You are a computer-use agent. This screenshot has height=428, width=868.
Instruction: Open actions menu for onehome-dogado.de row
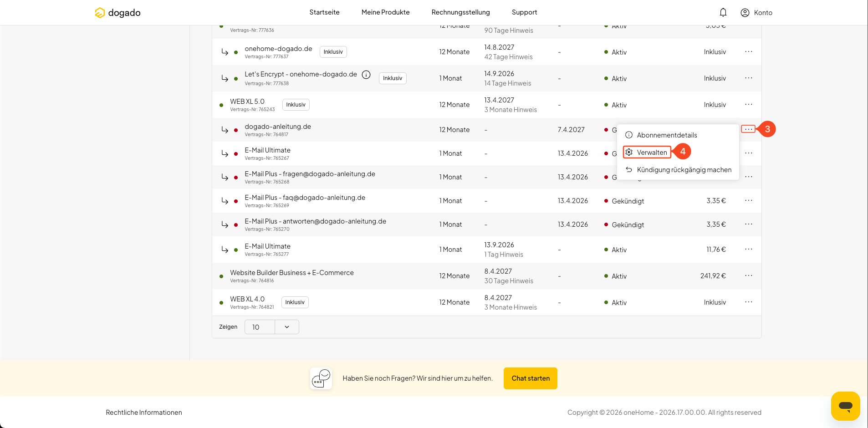click(x=749, y=52)
